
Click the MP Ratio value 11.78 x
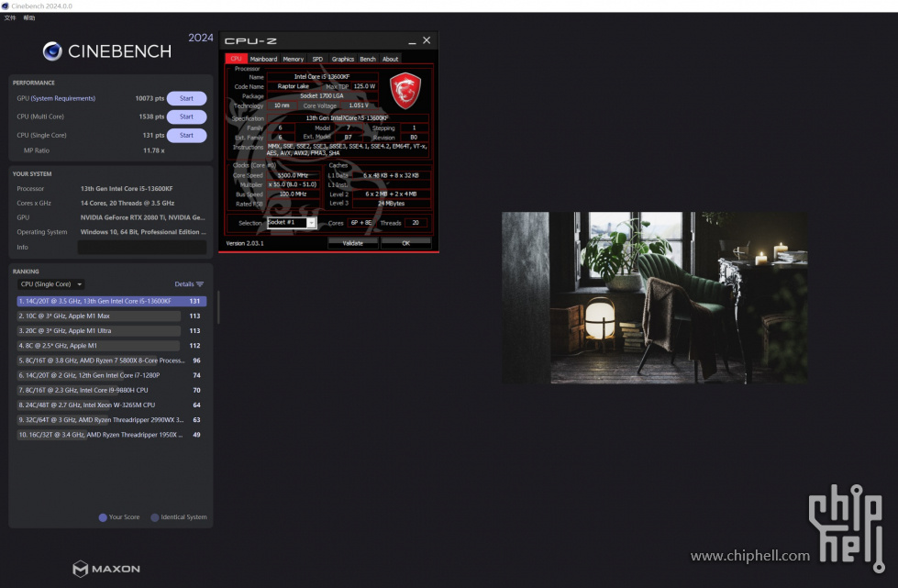coord(154,150)
